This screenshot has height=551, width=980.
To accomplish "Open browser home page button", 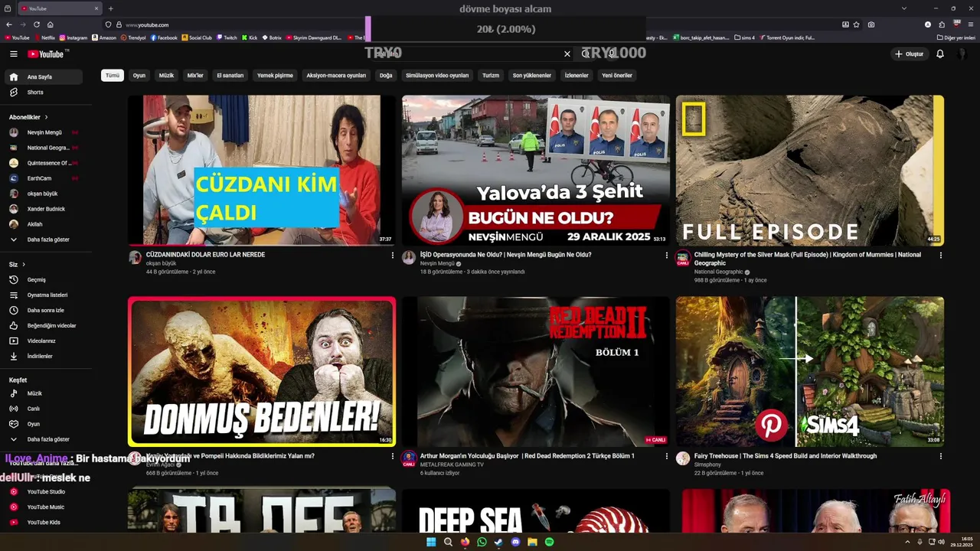I will [51, 24].
